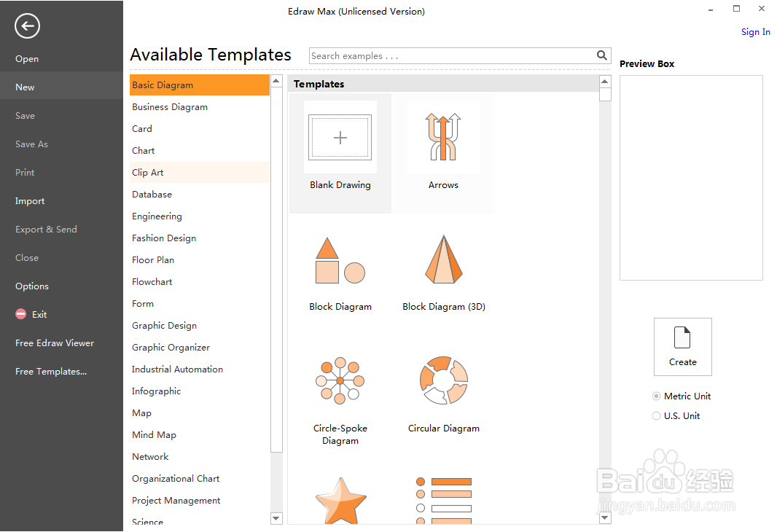Viewport: 777px width, 532px height.
Task: Select the star template thumbnail
Action: 340,500
